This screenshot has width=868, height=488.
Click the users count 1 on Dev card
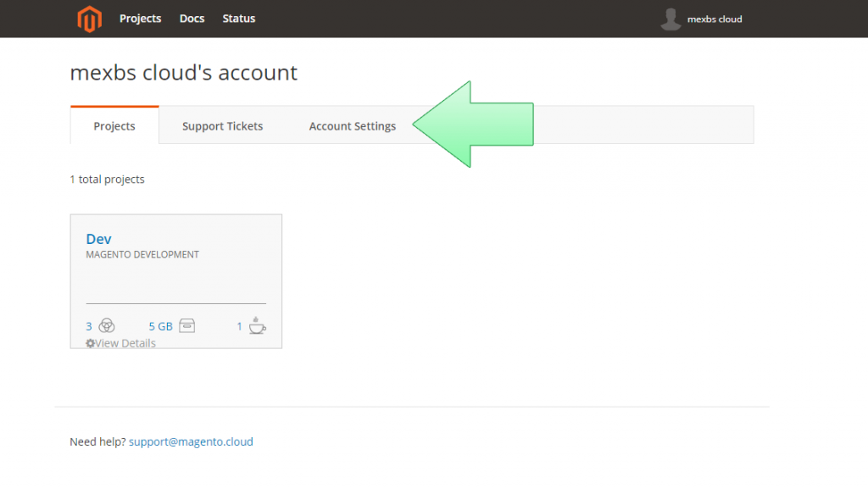point(239,326)
